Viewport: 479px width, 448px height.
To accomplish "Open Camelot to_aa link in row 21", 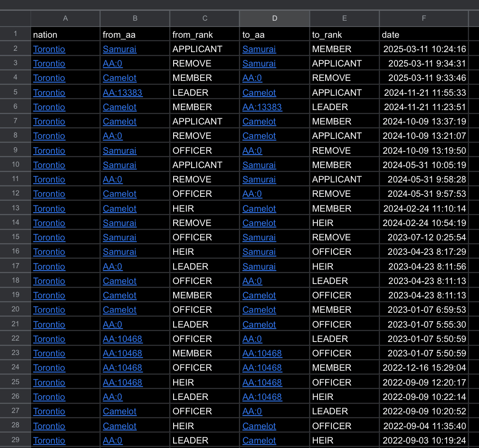I will (259, 324).
